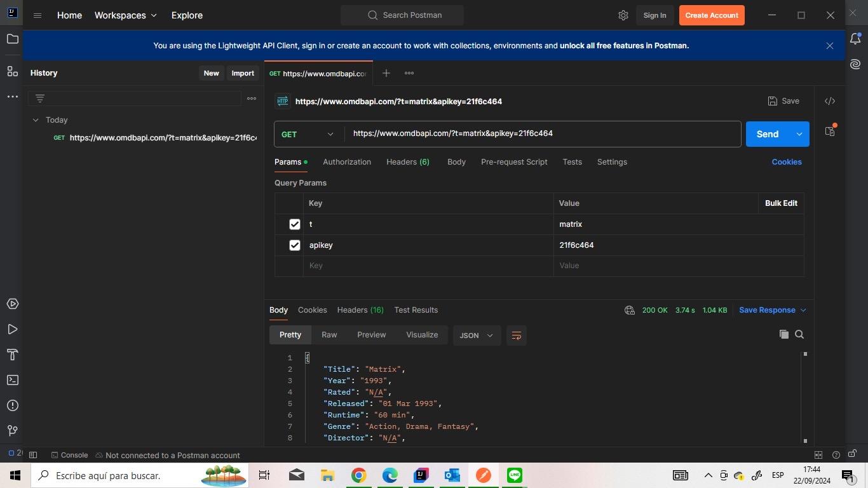Image resolution: width=868 pixels, height=488 pixels.
Task: Open the Postman settings gear
Action: tap(623, 15)
